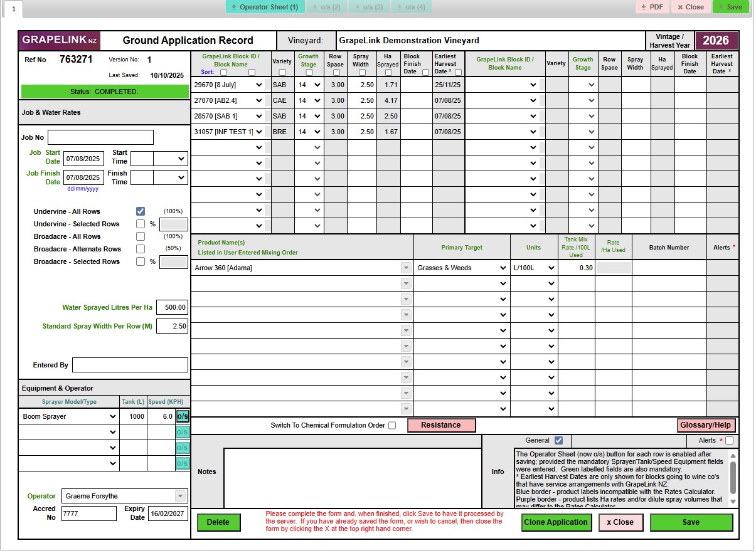Uncheck the General info checkbox

point(558,440)
